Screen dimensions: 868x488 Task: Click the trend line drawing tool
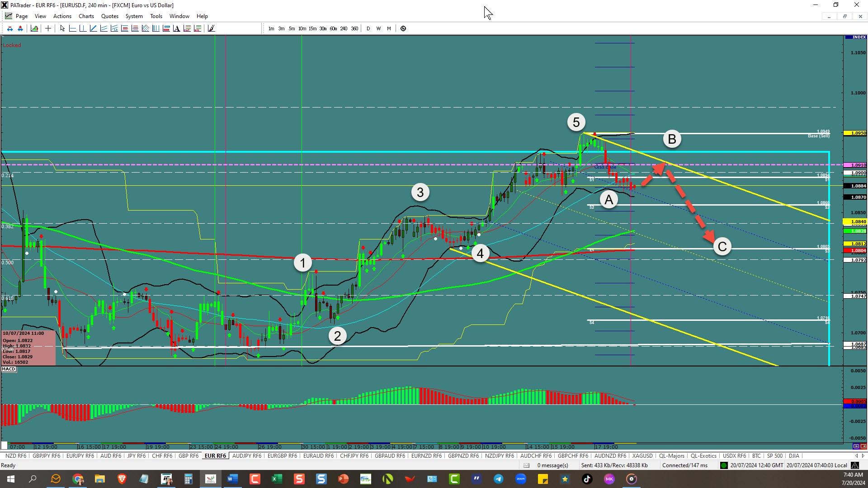tap(93, 28)
